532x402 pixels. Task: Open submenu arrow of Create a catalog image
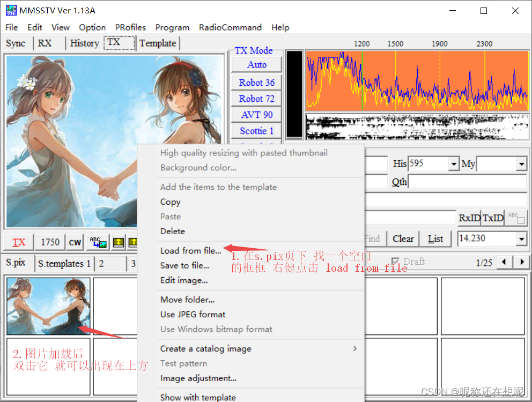[354, 348]
